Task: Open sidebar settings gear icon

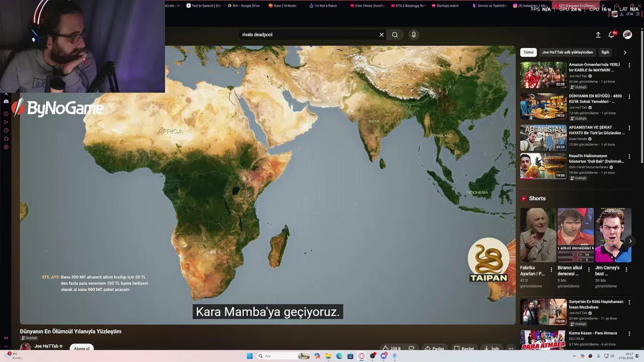Action: [6, 147]
